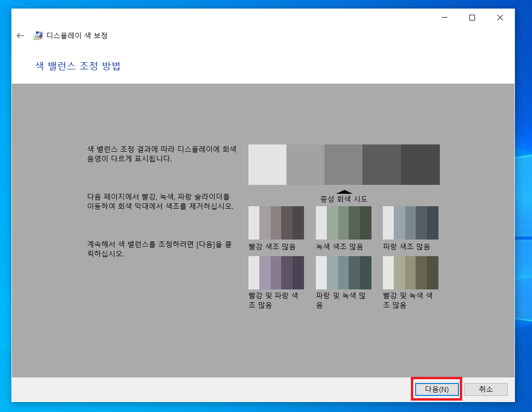Click the neutral gray sample bar
This screenshot has height=412, width=532.
344,164
